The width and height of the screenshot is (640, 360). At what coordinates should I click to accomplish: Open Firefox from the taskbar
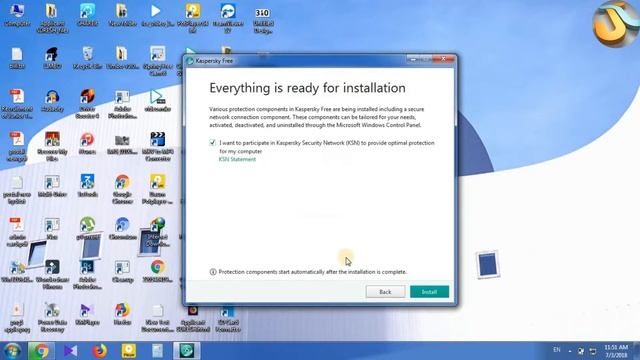99,351
